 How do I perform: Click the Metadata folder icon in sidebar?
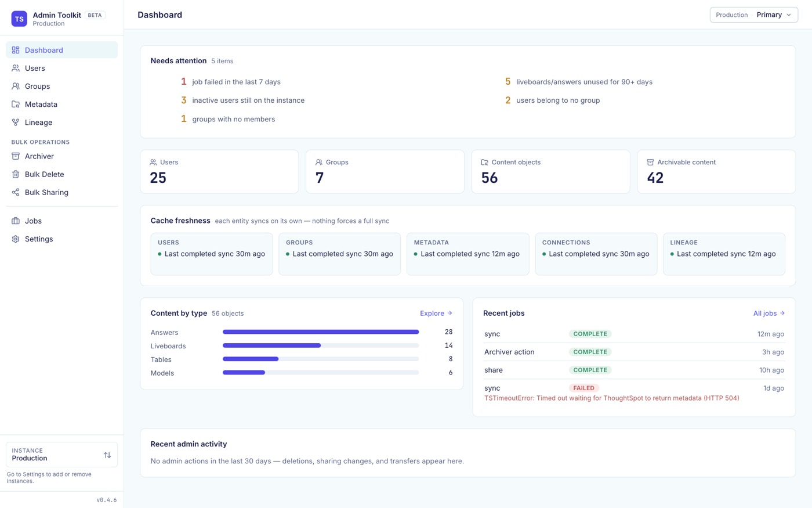16,104
